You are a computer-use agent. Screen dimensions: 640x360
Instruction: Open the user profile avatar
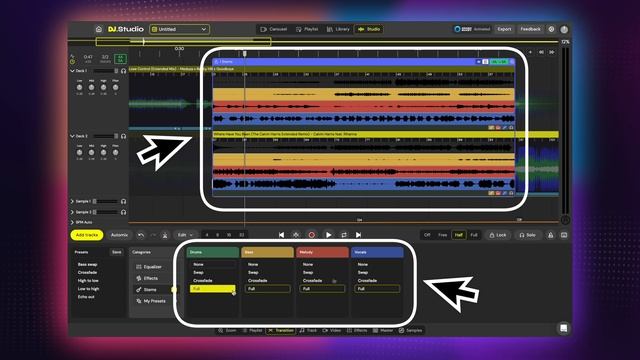click(x=564, y=29)
